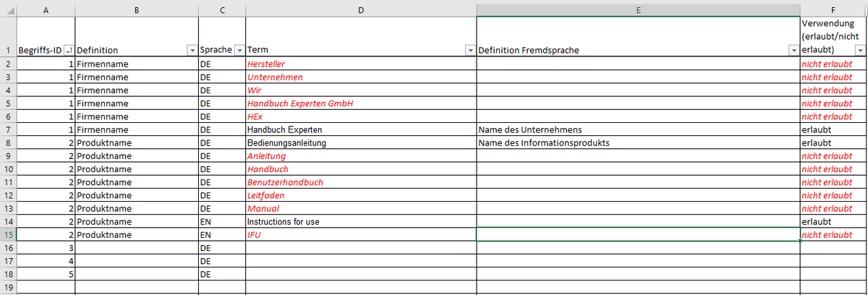Image resolution: width=868 pixels, height=295 pixels.
Task: Click 'nicht erlaubt' in the Hersteller row
Action: click(x=827, y=64)
